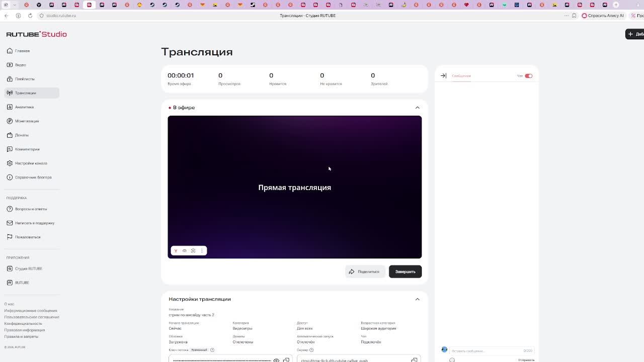Open Конфиденциальность footer link

point(23,324)
